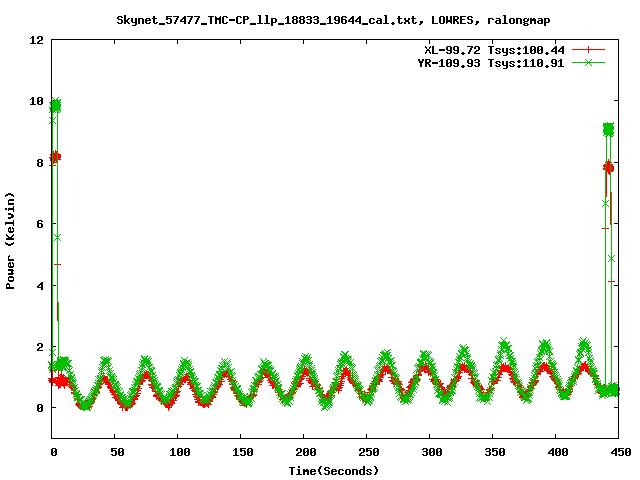
Task: Click the x-axis tick label 50
Action: pos(117,452)
